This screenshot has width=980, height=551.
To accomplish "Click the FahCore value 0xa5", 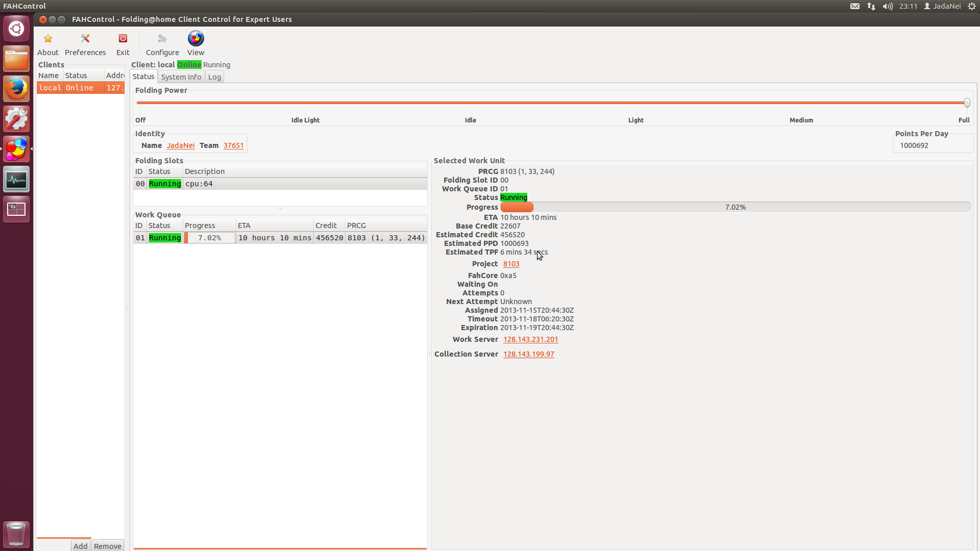I will [508, 275].
